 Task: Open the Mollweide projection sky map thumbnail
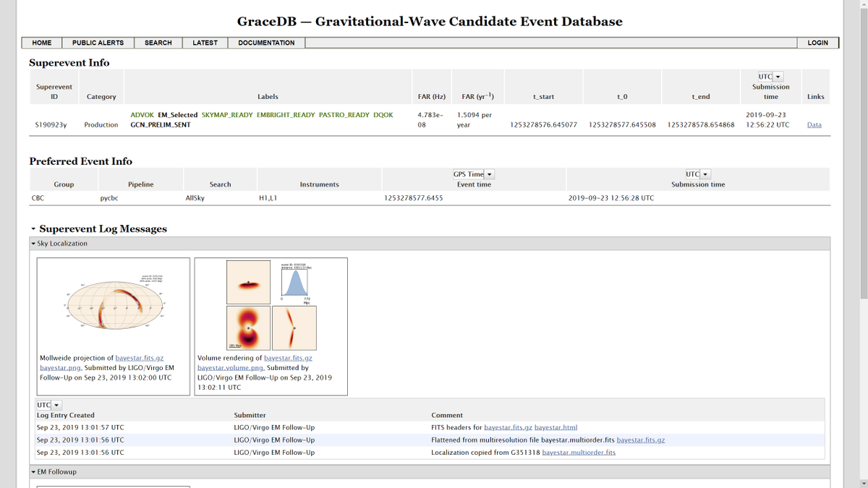point(114,304)
